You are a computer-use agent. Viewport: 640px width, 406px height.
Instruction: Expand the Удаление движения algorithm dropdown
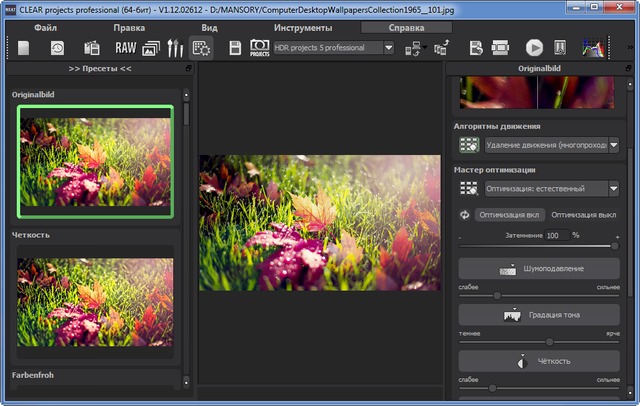tap(551, 145)
